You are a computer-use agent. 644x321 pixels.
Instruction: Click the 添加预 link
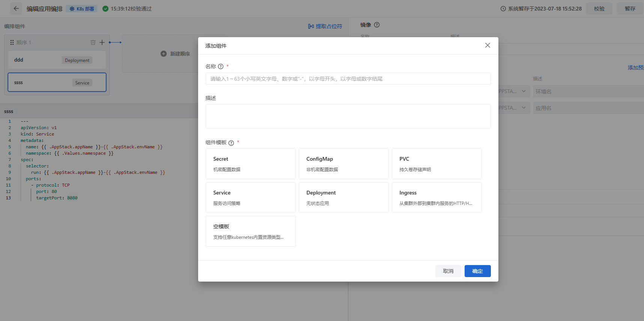pyautogui.click(x=636, y=68)
